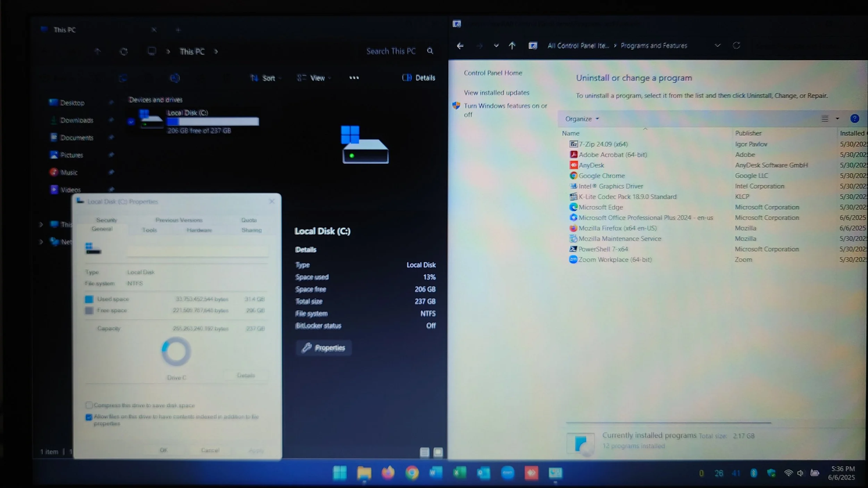Click the back arrow in Programs and Features
This screenshot has height=488, width=868.
click(460, 45)
